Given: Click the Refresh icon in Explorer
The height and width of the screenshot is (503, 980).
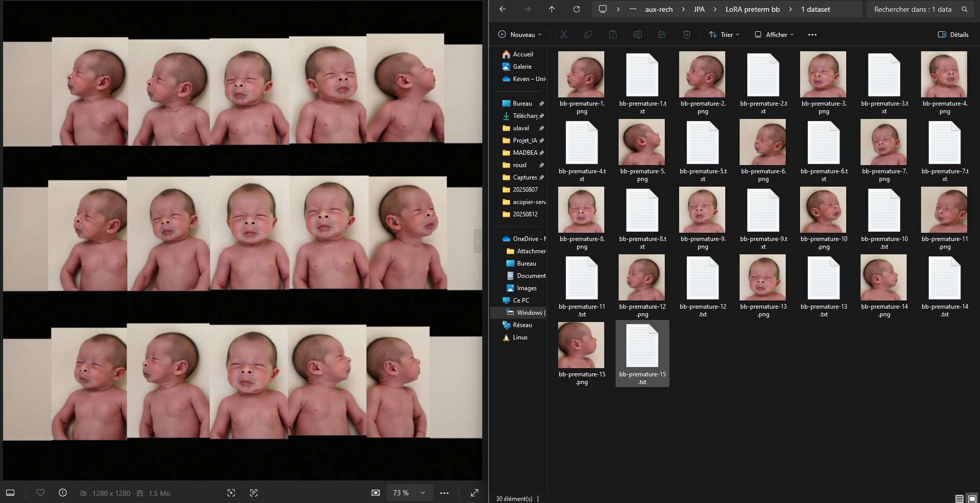Looking at the screenshot, I should [576, 9].
